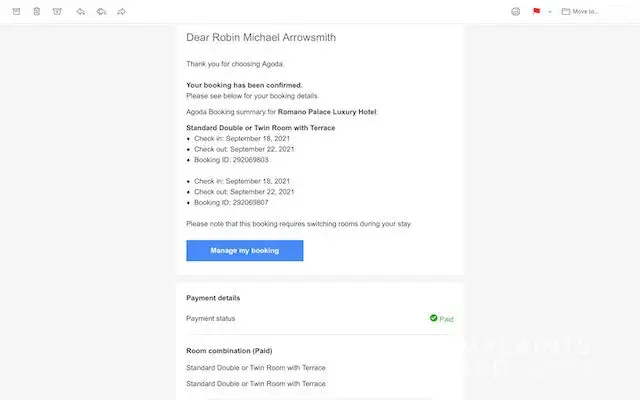The height and width of the screenshot is (400, 640).
Task: Click the Room combination (Paid) heading
Action: tap(229, 351)
